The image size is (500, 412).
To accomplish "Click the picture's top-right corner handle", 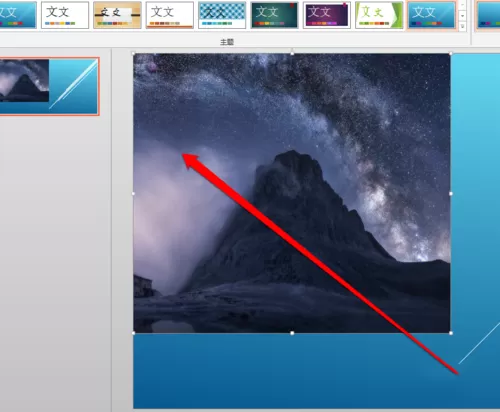I will tap(451, 54).
